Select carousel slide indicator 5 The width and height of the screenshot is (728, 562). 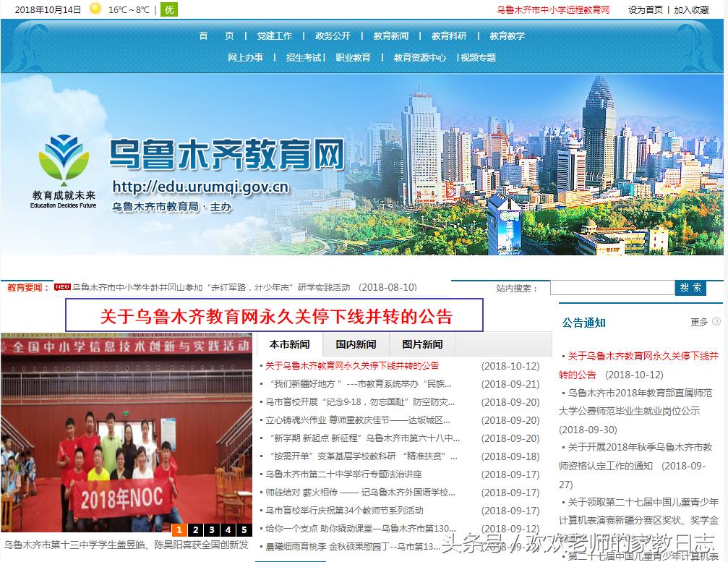coord(243,530)
